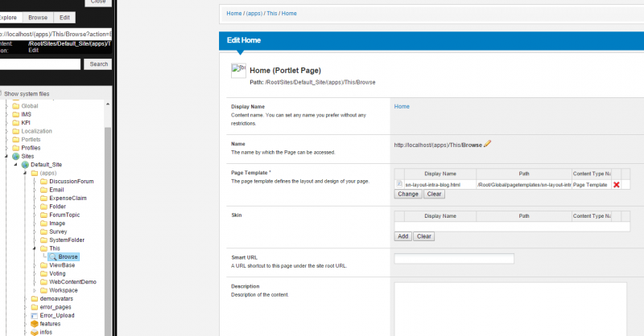
Task: Click the IMS folder icon
Action: 16,114
